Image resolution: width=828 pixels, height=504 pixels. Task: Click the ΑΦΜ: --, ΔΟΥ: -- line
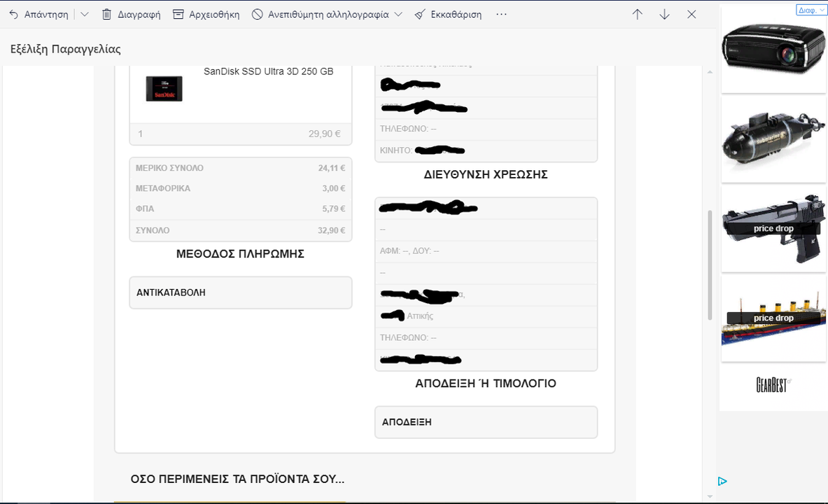tap(409, 251)
